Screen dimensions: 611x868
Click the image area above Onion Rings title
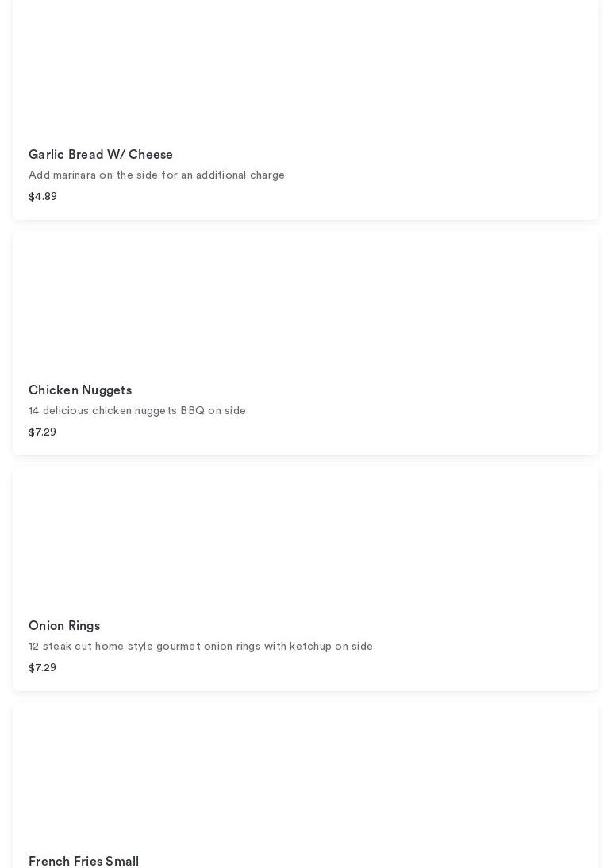coord(305,537)
